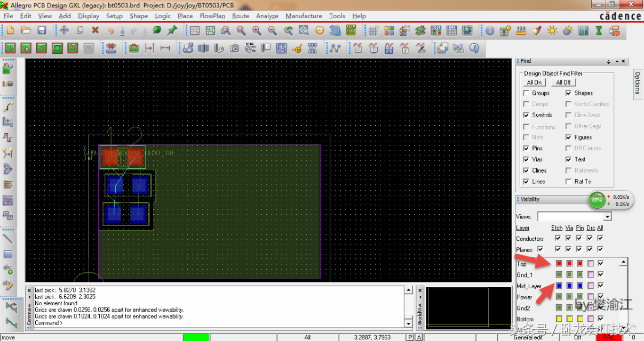Viewport: 644px width, 341px height.
Task: Click the P button in status bar
Action: point(410,337)
